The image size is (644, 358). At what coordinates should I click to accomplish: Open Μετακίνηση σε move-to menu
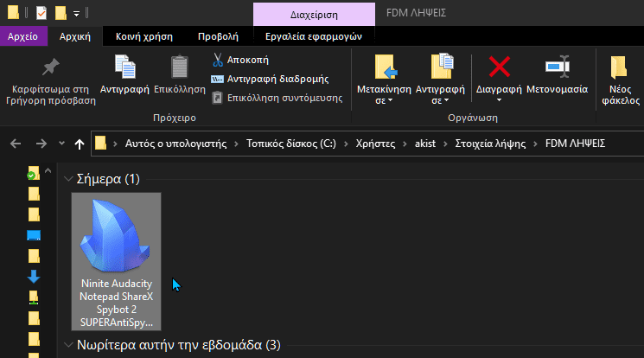tap(384, 80)
